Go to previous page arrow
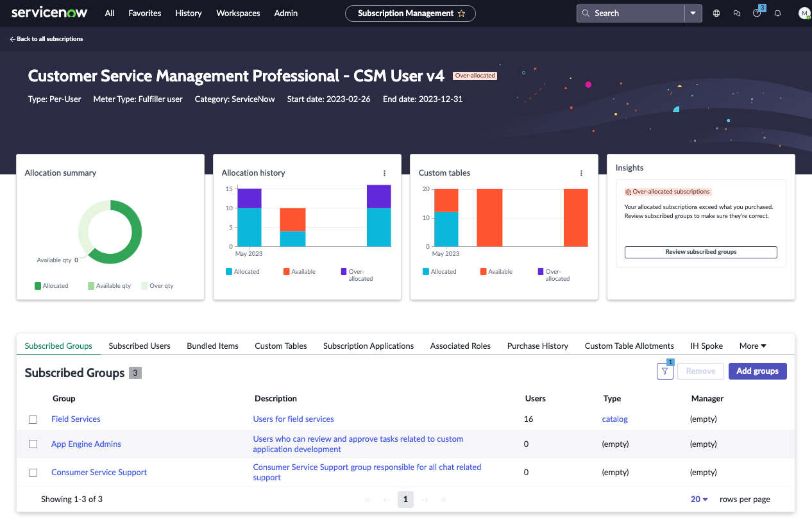The width and height of the screenshot is (812, 520). pos(386,499)
